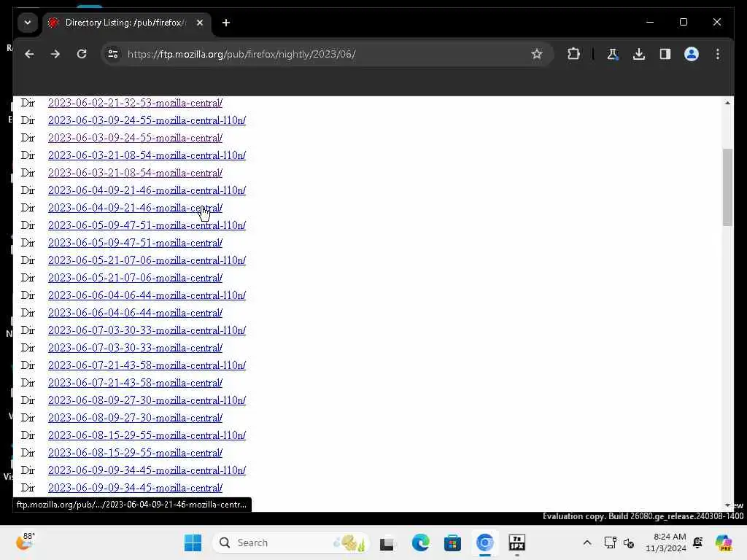Open 2023-06-09-09-34-45-mozilla-central-l10n directory
The image size is (747, 560).
coord(147,470)
